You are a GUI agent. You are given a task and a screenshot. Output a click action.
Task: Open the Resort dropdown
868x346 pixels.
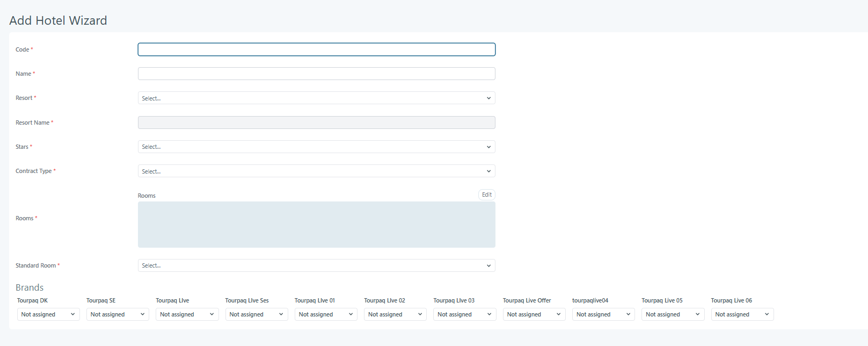tap(316, 98)
